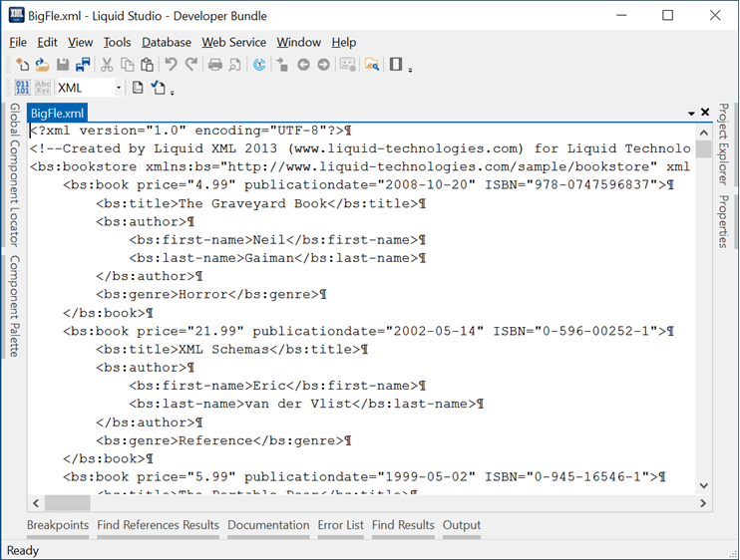The width and height of the screenshot is (740, 560).
Task: Click the vertical scrollbar thumb
Action: tap(704, 149)
